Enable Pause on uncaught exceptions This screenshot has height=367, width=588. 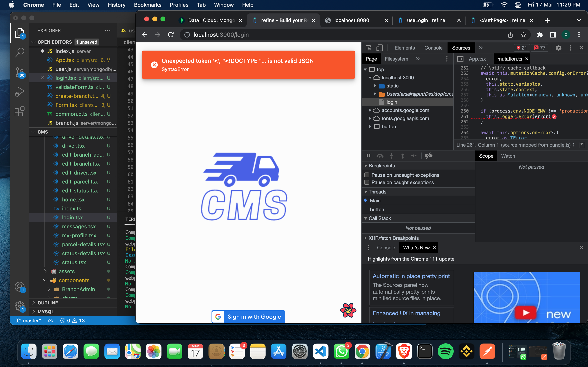coord(367,175)
